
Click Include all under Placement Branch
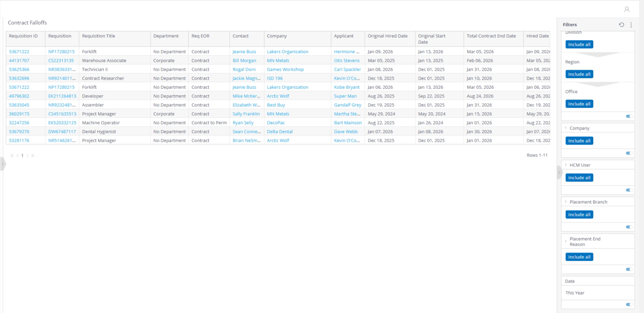coord(579,215)
